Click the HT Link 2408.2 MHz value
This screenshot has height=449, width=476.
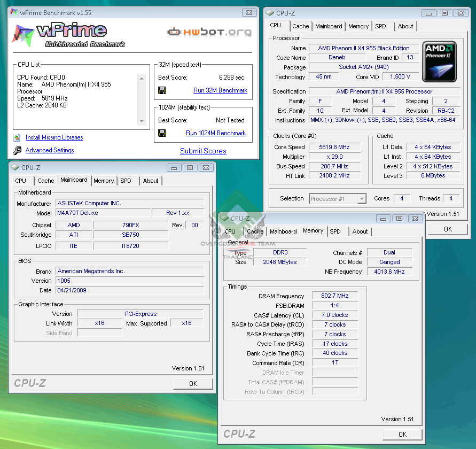[334, 175]
